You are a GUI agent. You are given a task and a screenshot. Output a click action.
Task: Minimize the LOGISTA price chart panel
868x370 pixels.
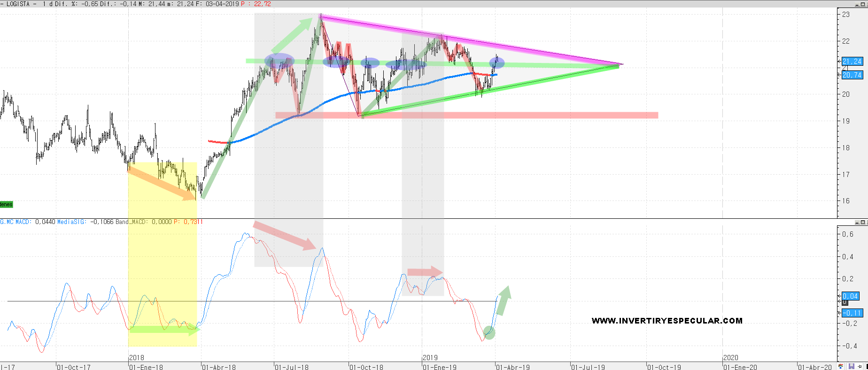[x=858, y=4]
